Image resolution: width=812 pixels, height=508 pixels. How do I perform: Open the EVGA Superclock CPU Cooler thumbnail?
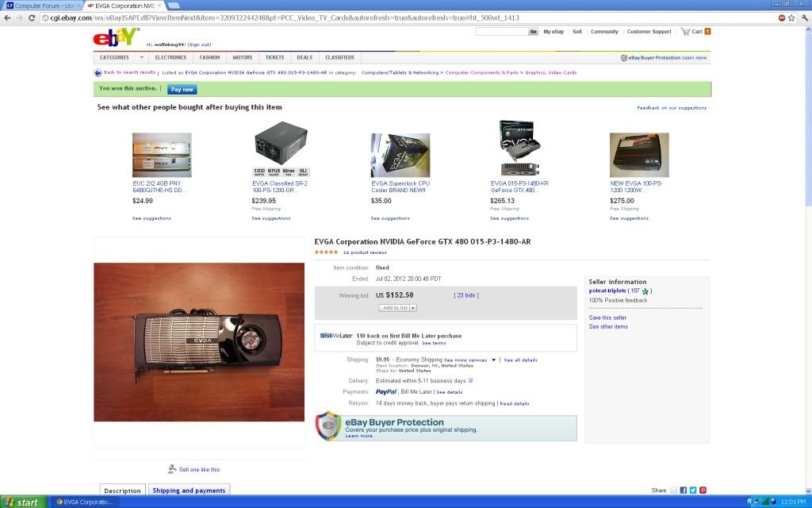400,155
